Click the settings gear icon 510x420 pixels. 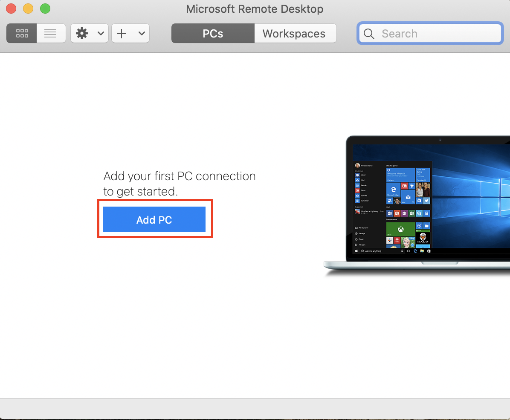point(82,33)
